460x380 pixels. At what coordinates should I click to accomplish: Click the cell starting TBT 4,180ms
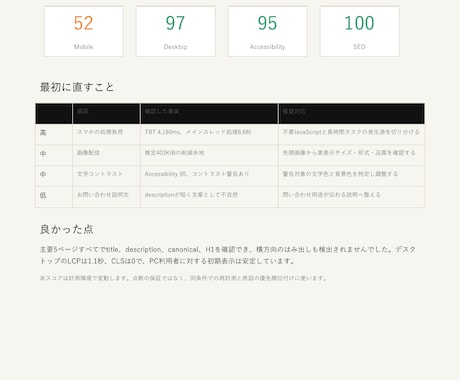click(209, 134)
